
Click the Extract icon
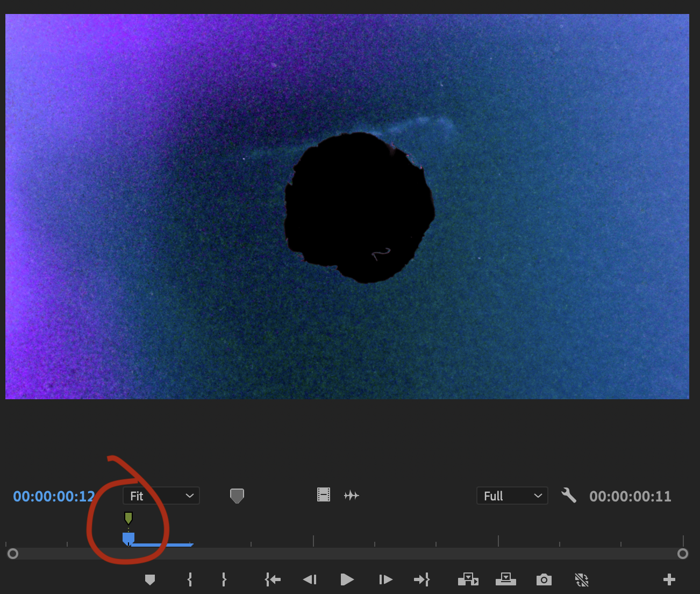(x=506, y=579)
